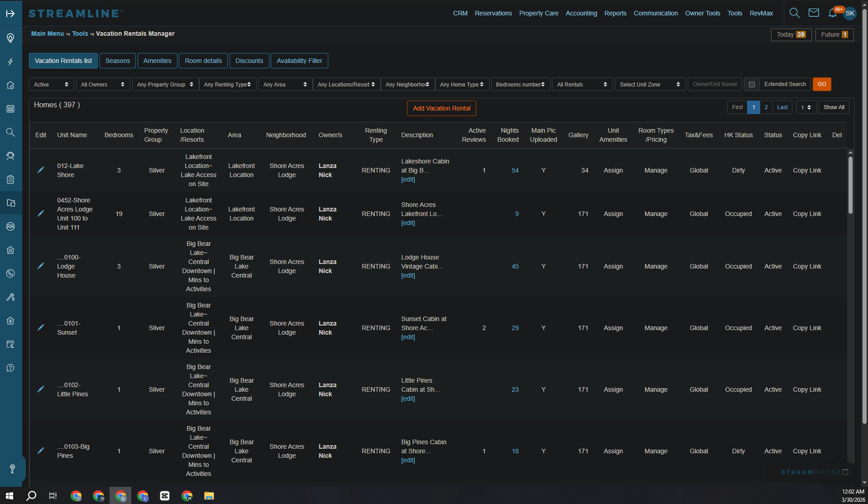Open the help question mark sidebar icon

10,368
